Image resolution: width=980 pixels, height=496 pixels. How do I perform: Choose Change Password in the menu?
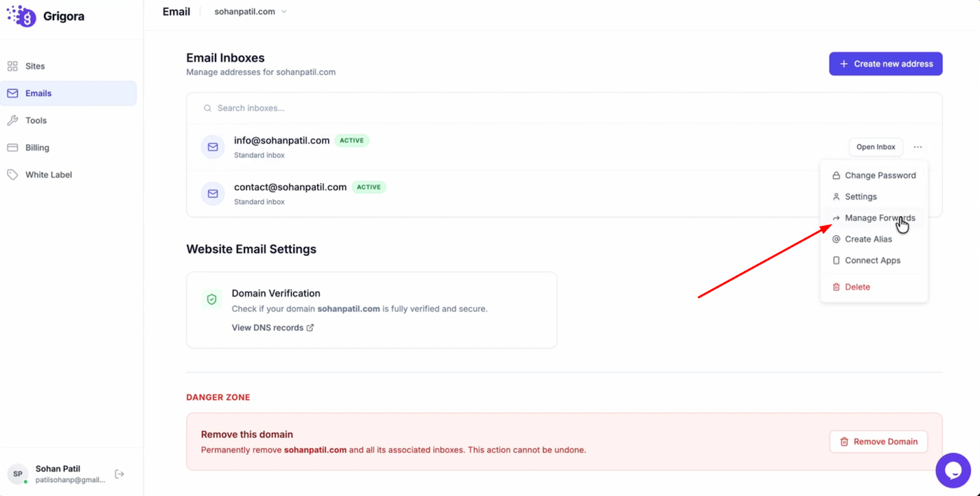pyautogui.click(x=880, y=176)
